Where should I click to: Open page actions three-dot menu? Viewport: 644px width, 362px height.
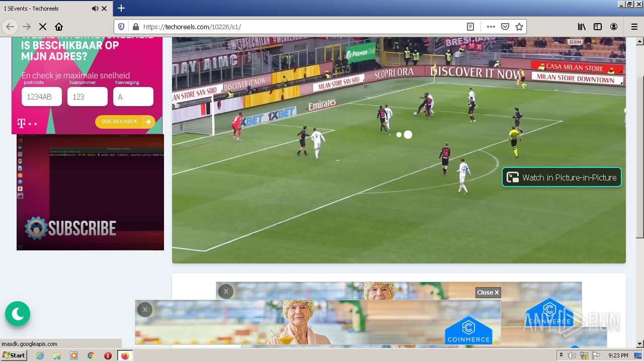click(x=491, y=27)
